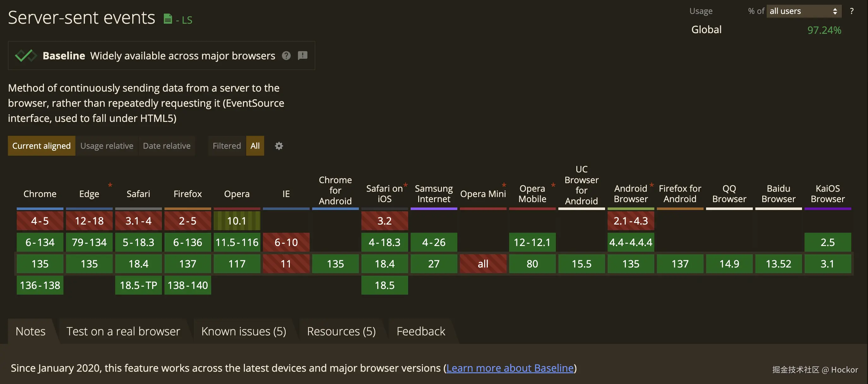Click the usage help question mark

(852, 11)
